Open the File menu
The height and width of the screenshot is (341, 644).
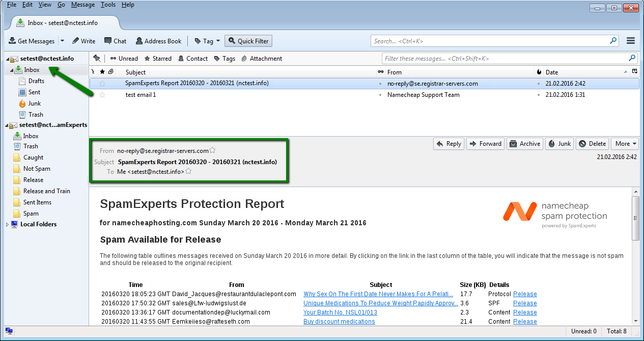(12, 5)
